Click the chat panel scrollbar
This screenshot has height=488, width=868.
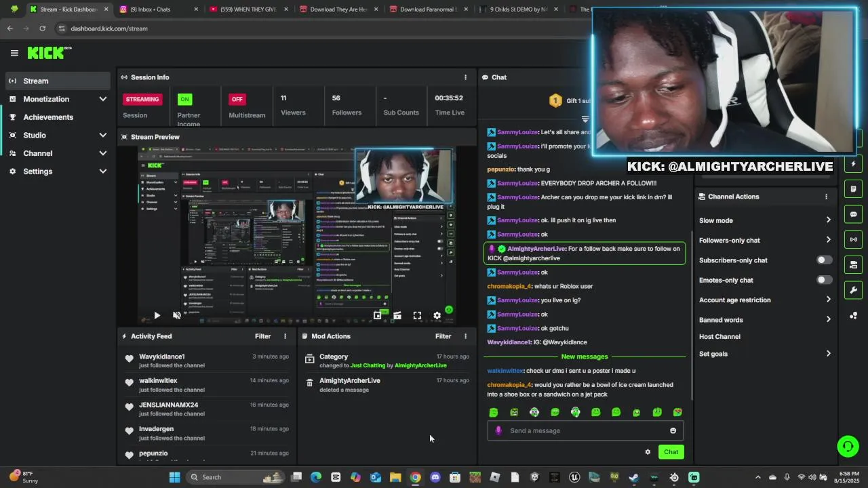click(x=691, y=315)
